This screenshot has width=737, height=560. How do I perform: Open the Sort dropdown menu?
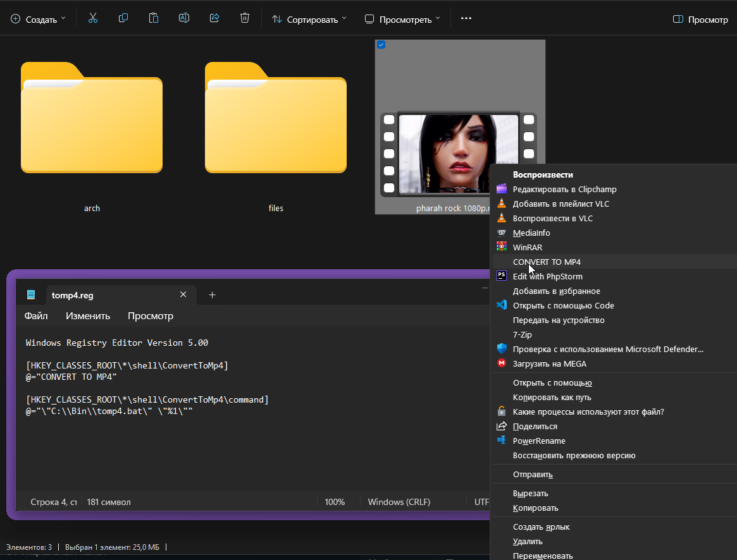point(309,20)
